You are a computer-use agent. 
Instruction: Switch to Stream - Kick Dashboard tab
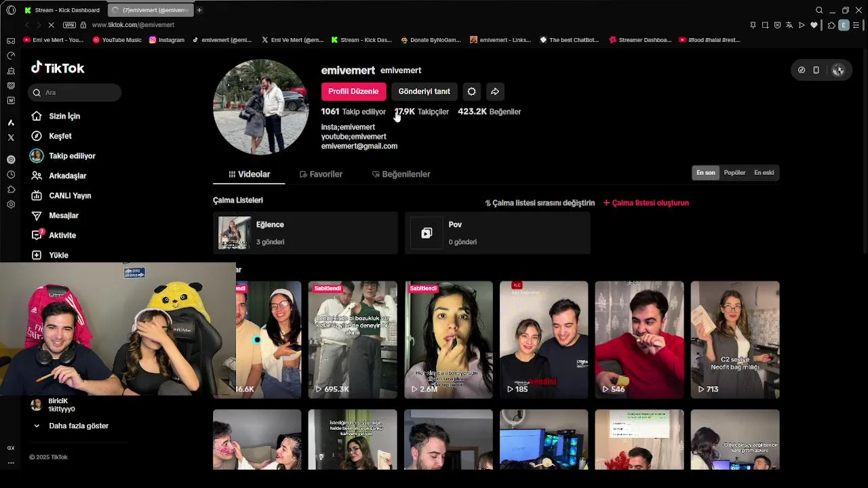click(x=62, y=10)
